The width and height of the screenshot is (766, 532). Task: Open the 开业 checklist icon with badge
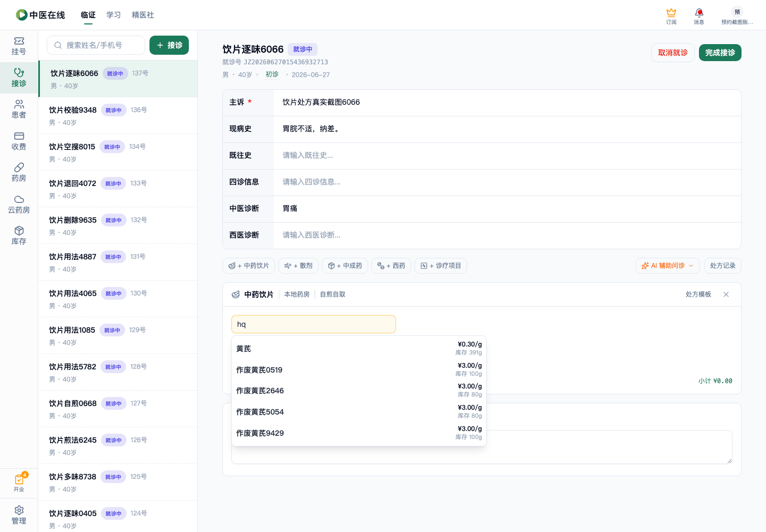click(x=19, y=483)
